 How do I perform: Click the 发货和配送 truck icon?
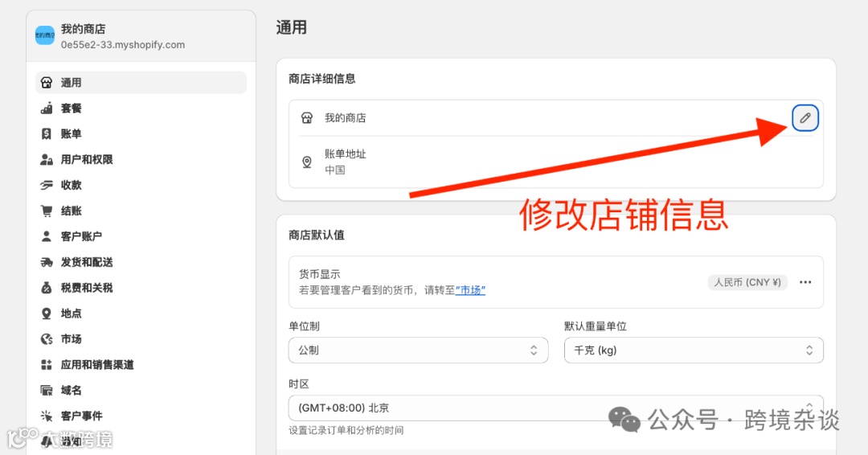click(47, 262)
